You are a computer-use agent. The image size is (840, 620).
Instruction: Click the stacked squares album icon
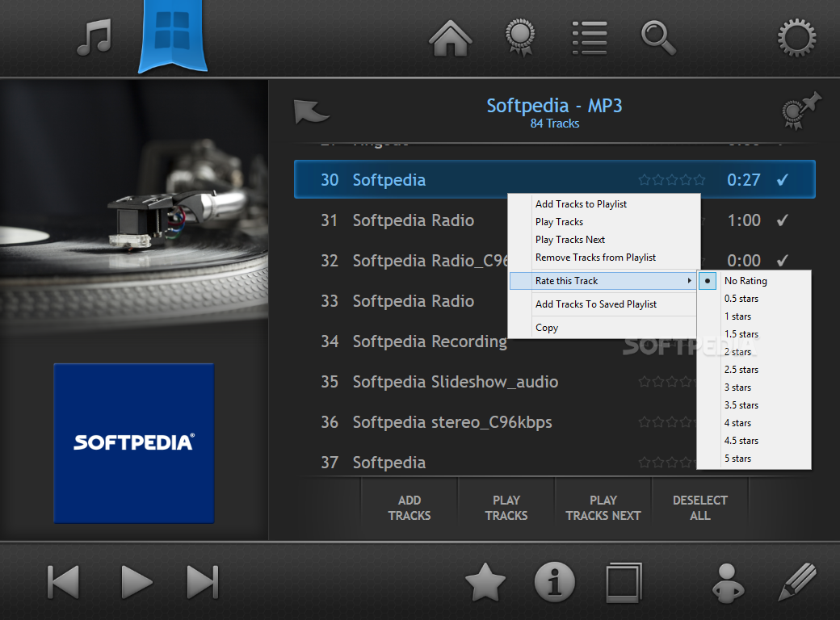point(624,582)
